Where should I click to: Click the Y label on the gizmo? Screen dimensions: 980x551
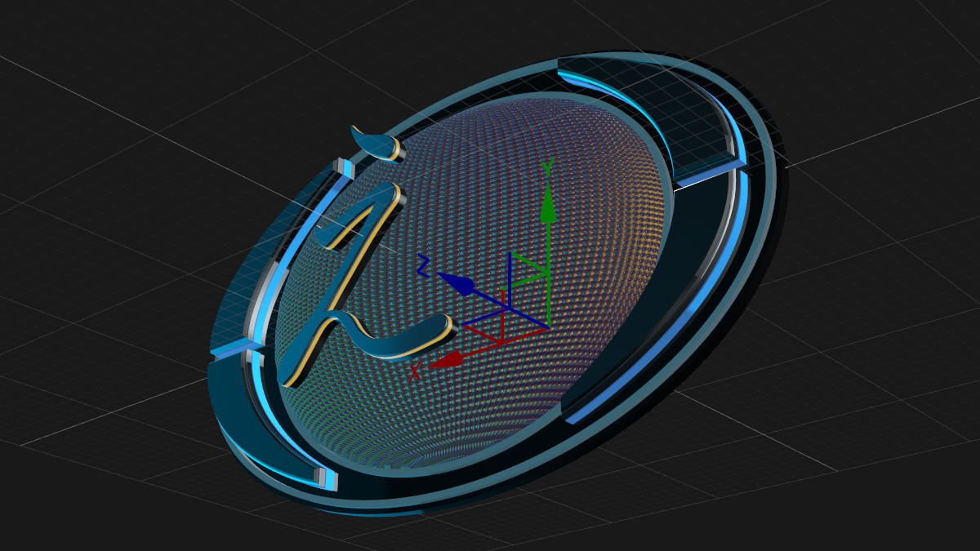click(548, 167)
